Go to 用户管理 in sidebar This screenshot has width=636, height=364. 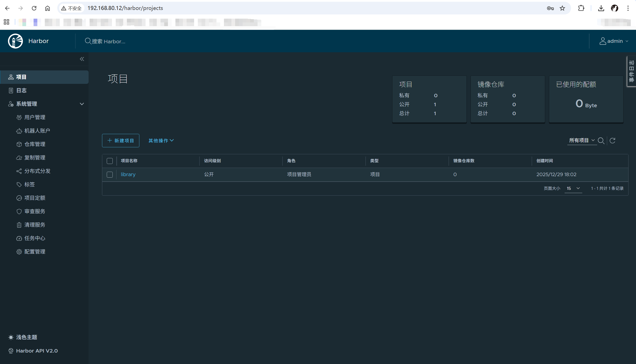pos(35,117)
